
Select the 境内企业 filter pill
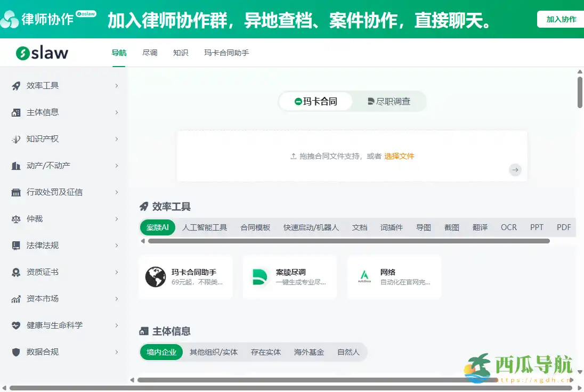(x=161, y=352)
